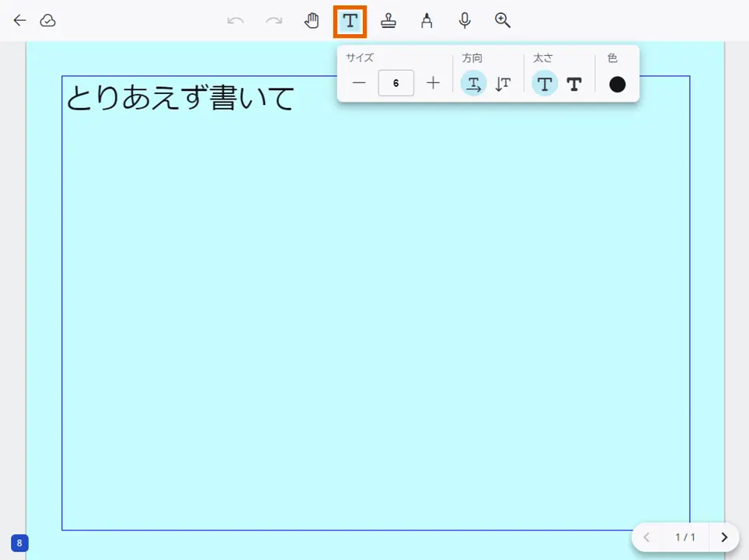Viewport: 749px width, 560px height.
Task: Increase text size with plus
Action: tap(433, 83)
